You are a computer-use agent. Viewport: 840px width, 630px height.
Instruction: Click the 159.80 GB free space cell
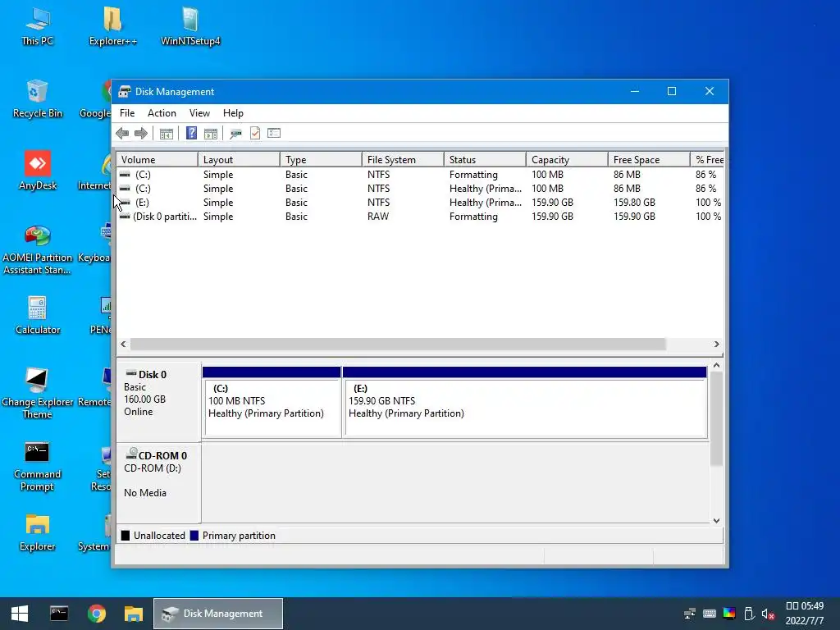pos(634,203)
